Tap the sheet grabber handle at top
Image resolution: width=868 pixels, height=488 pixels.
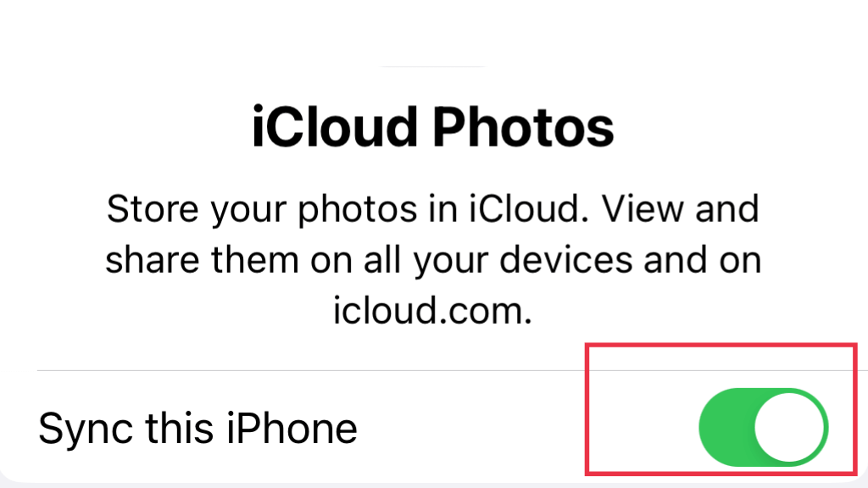(x=433, y=66)
